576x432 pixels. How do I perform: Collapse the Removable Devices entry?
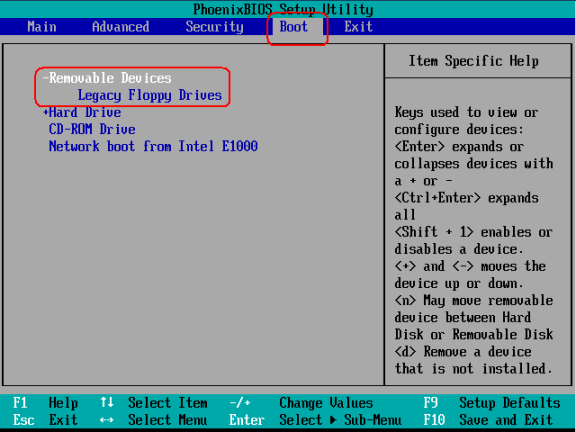[x=107, y=78]
